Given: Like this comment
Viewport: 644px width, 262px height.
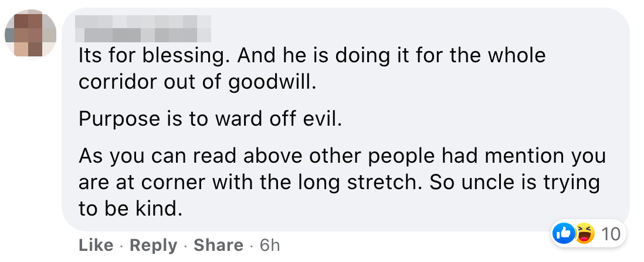Looking at the screenshot, I should (x=97, y=245).
